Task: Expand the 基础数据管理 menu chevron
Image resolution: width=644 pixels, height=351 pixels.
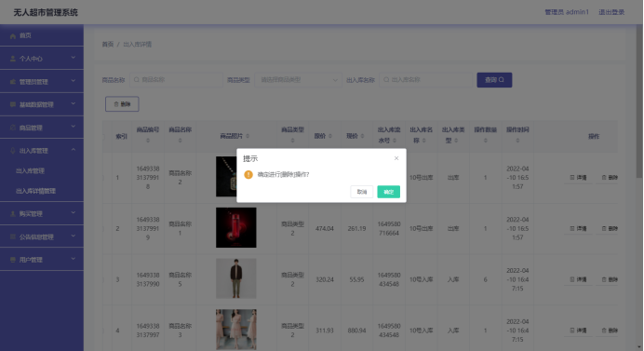Action: (x=74, y=104)
